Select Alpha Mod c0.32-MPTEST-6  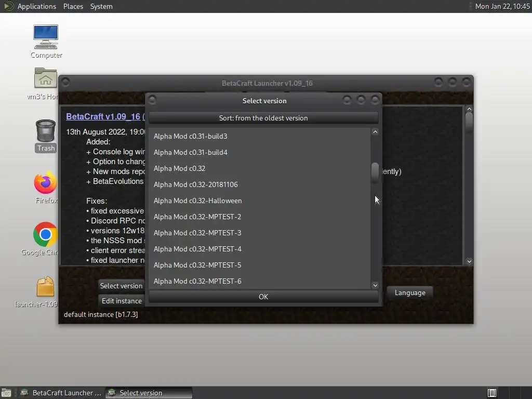(x=260, y=281)
